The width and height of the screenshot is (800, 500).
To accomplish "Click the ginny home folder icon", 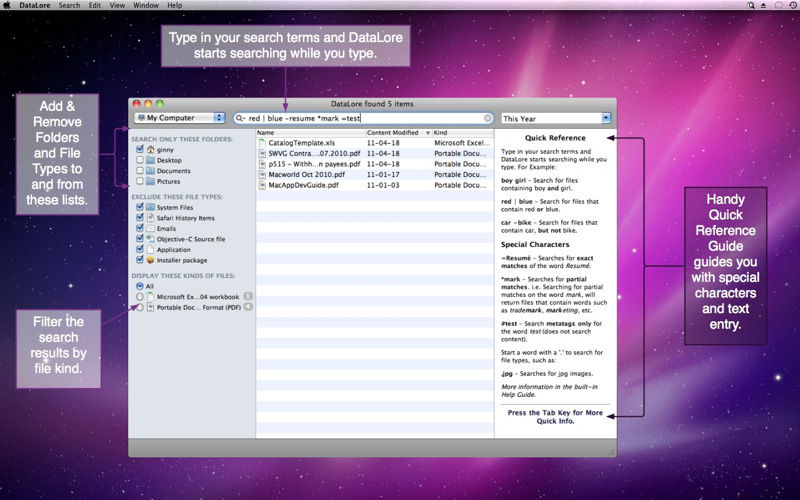I will tap(151, 149).
